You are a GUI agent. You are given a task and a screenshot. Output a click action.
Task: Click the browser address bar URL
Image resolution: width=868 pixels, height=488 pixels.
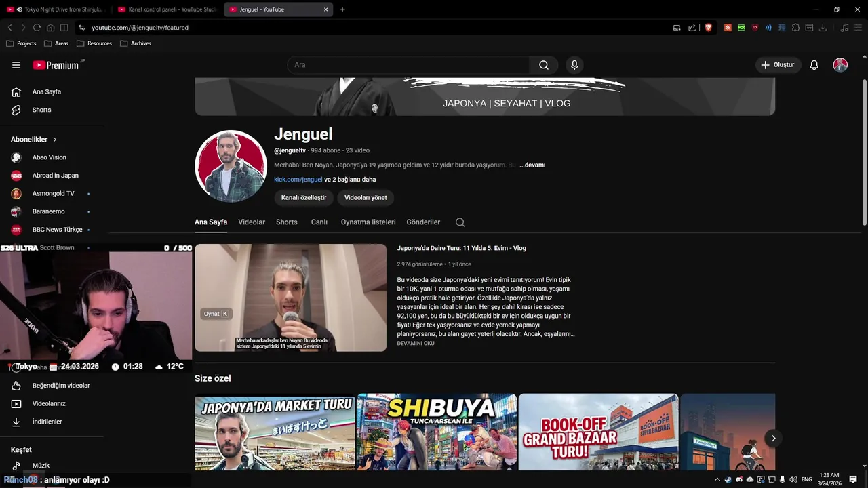(x=140, y=28)
